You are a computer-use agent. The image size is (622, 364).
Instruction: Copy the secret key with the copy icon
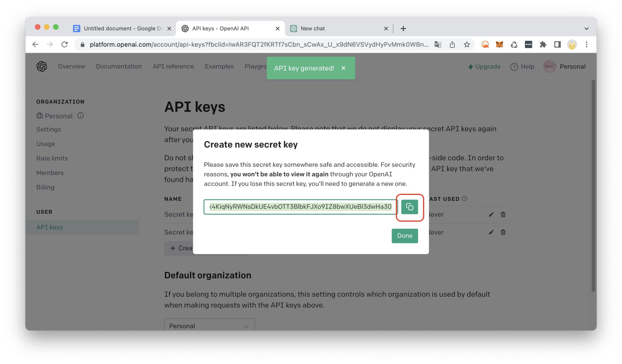pos(409,207)
